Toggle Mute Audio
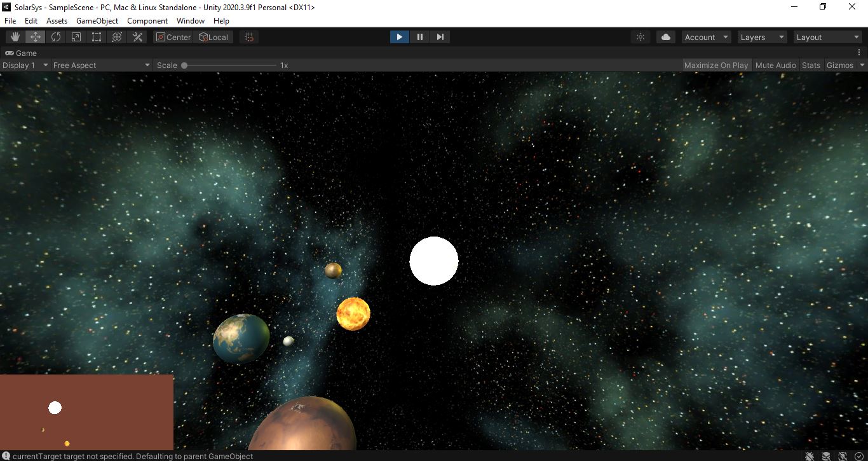868x461 pixels. pyautogui.click(x=775, y=65)
